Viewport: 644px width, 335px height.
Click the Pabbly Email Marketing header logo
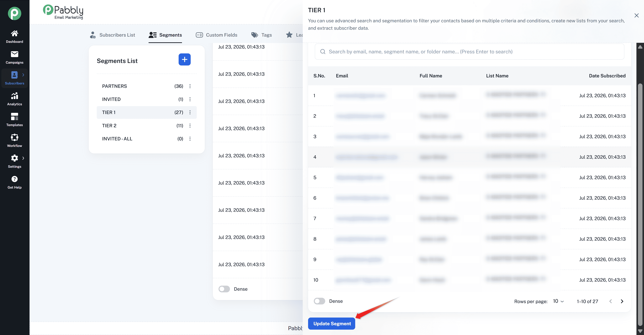pos(63,12)
